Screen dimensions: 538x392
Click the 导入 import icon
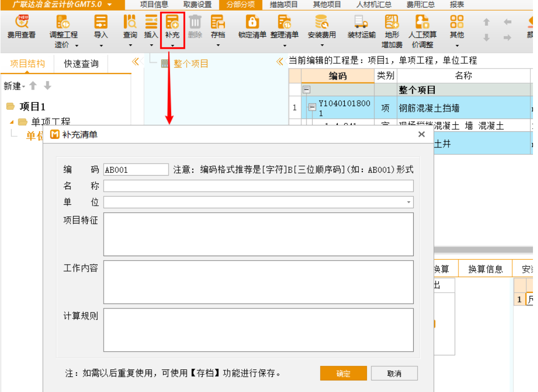click(101, 23)
